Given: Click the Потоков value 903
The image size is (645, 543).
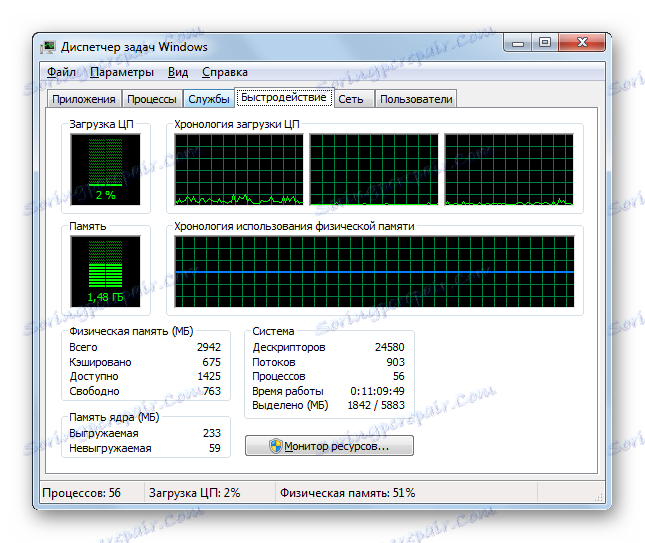Looking at the screenshot, I should pos(395,362).
